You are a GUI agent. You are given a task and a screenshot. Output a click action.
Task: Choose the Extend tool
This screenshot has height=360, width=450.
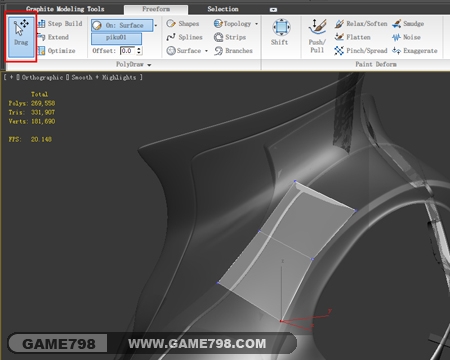(x=53, y=37)
